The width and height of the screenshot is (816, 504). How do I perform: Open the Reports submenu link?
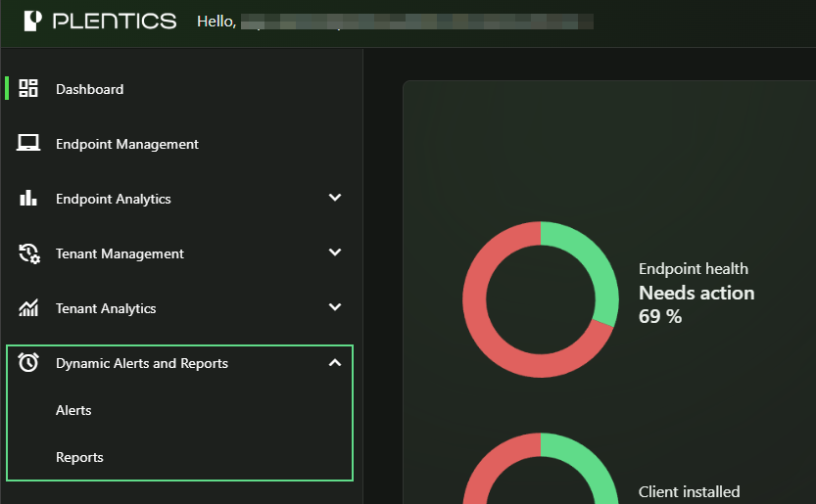tap(79, 457)
